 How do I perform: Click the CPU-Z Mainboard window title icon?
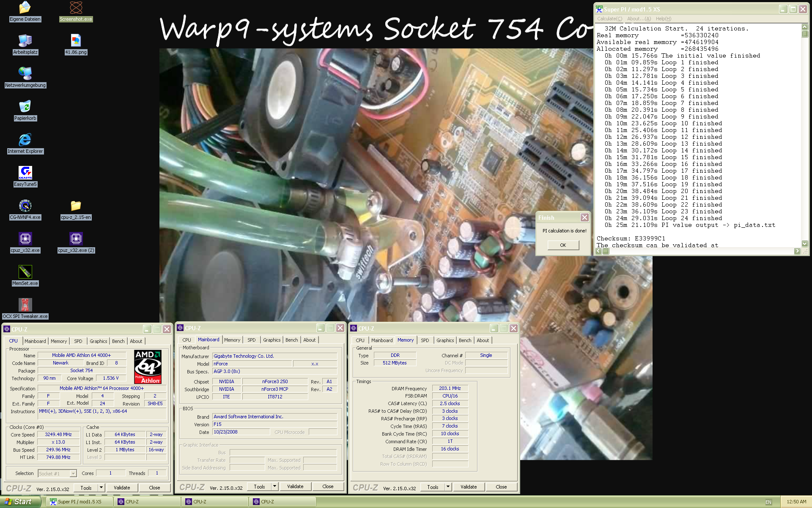tap(180, 328)
